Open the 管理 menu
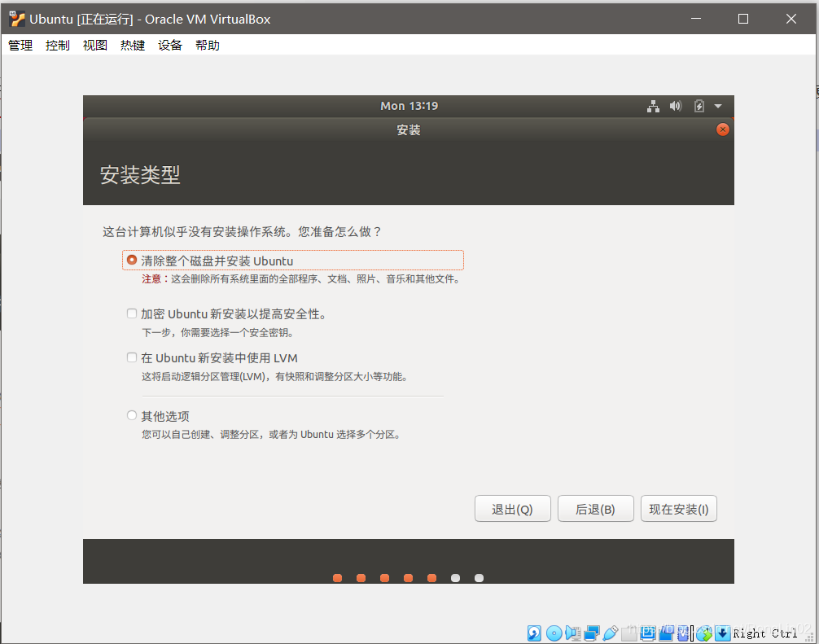Viewport: 819px width, 644px height. pyautogui.click(x=20, y=46)
